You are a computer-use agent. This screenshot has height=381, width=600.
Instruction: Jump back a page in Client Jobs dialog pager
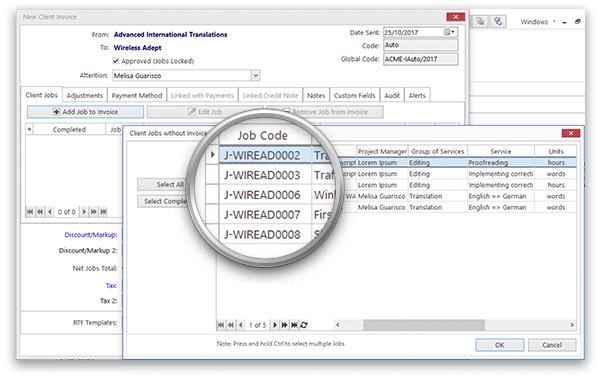pyautogui.click(x=231, y=325)
